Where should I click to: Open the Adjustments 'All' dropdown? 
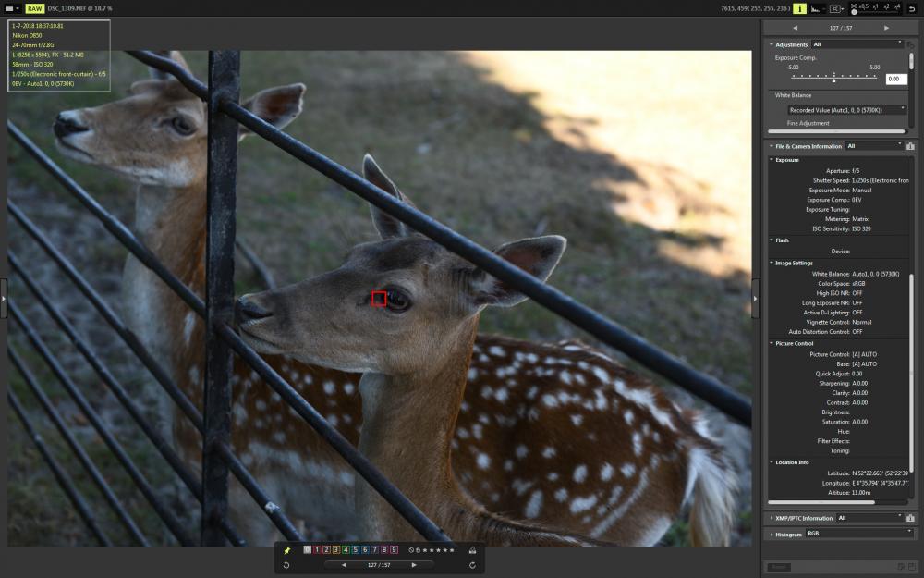coord(857,44)
